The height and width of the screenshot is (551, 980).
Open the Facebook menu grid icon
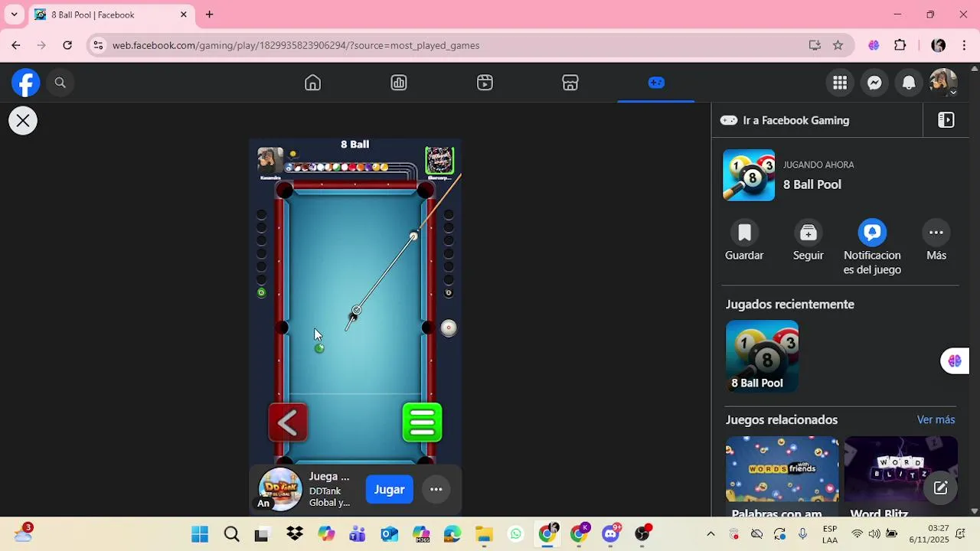click(840, 83)
